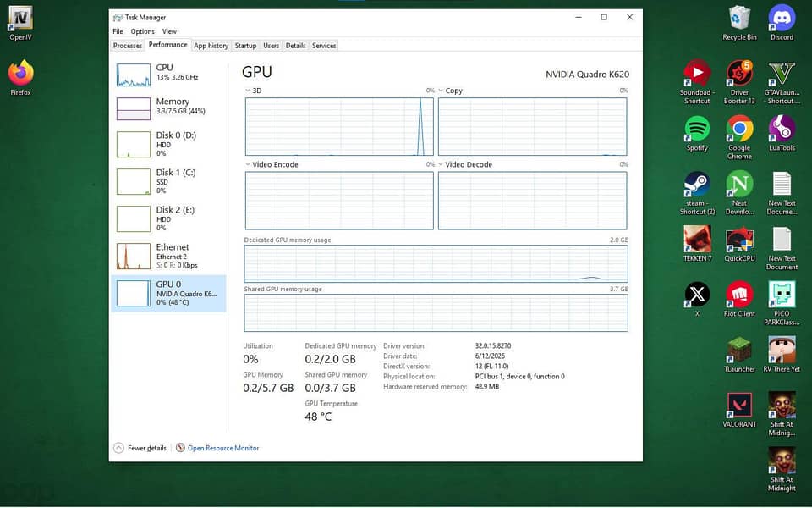Click the Physical location PCI bus value

click(519, 376)
